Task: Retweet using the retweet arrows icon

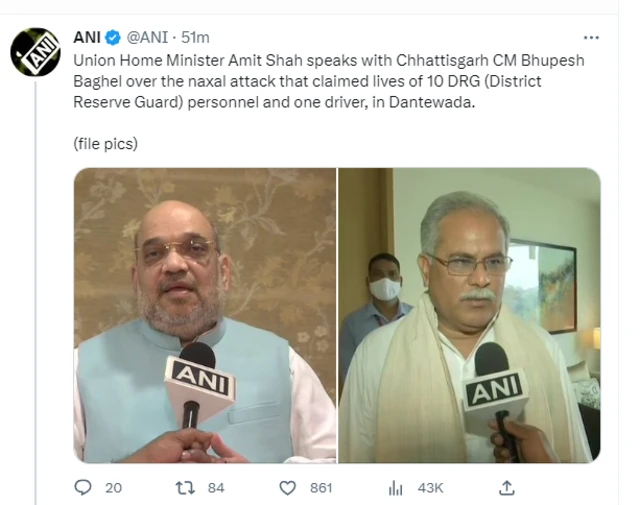Action: pos(185,488)
